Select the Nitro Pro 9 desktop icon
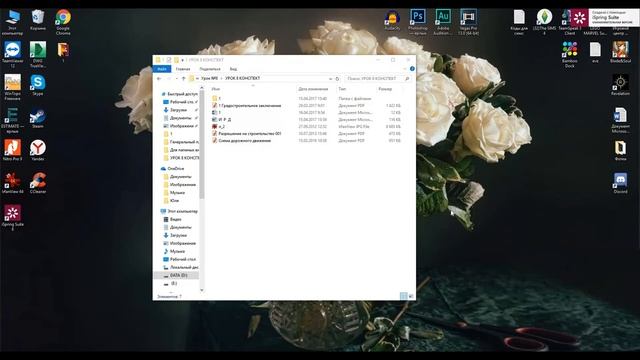Viewport: 640px width, 360px height. (x=13, y=150)
